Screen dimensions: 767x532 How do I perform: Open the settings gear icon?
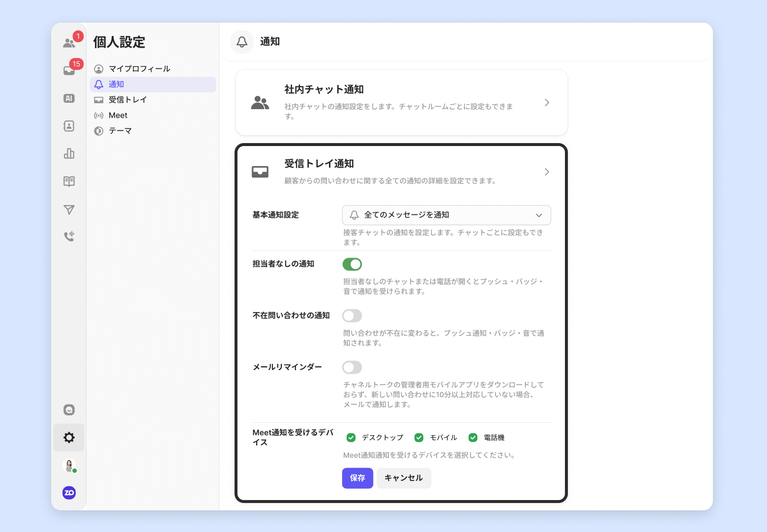69,438
